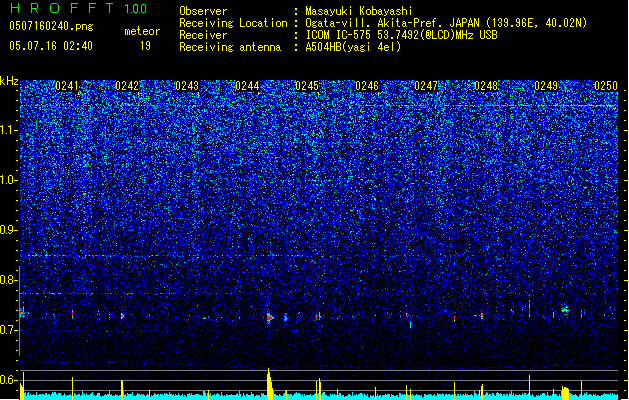Select the file name 0507160240.png
The width and height of the screenshot is (629, 400).
[51, 26]
